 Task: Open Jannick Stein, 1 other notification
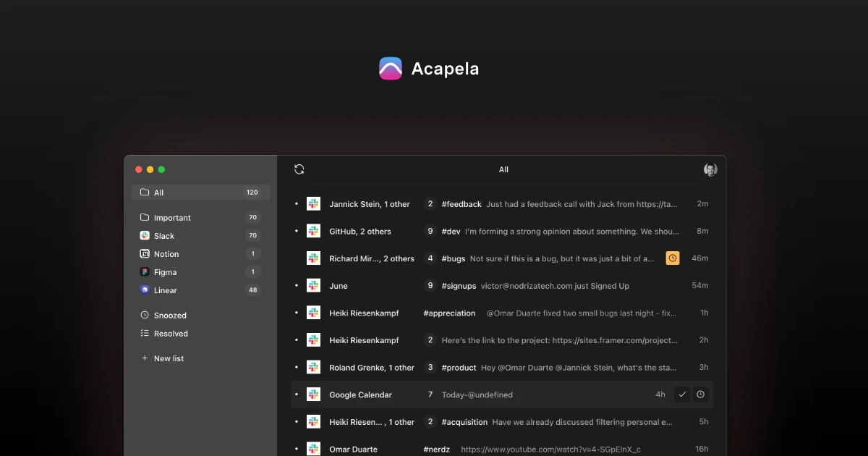[370, 204]
